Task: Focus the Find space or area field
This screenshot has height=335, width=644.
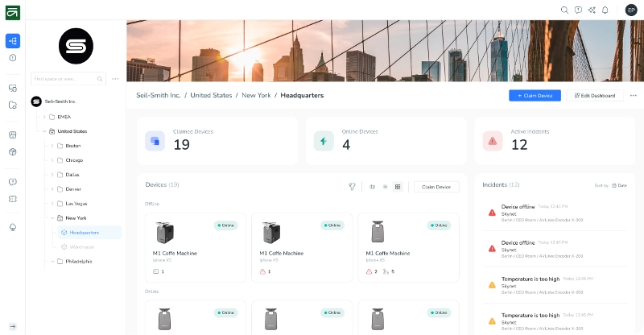Action: [x=68, y=78]
